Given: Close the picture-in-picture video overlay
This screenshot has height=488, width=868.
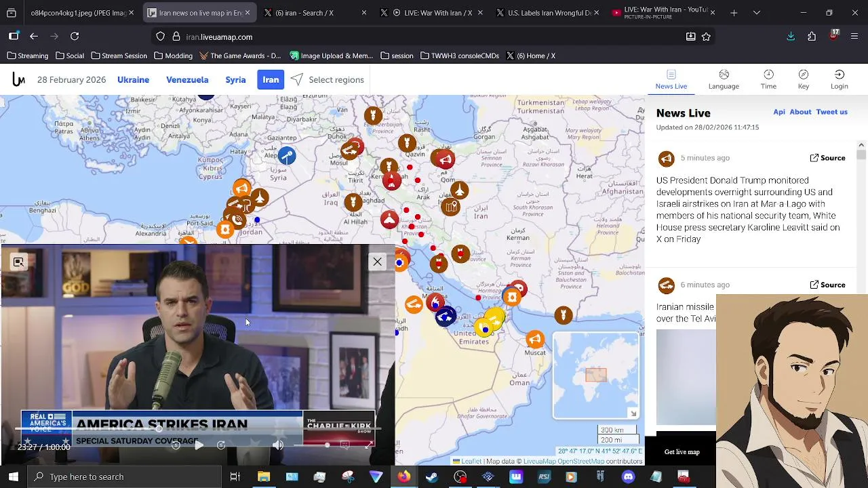Looking at the screenshot, I should [377, 262].
